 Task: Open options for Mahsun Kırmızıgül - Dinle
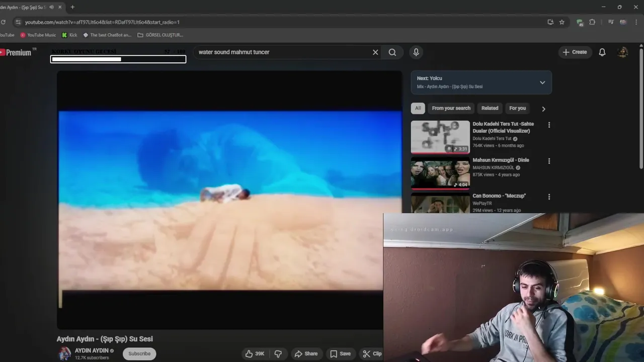tap(549, 161)
